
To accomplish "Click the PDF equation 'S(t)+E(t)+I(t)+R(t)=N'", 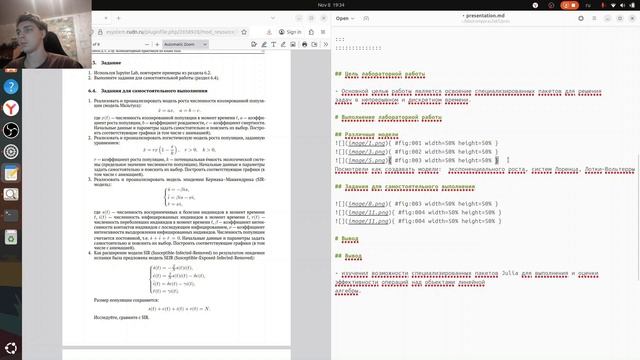I will coord(179,309).
